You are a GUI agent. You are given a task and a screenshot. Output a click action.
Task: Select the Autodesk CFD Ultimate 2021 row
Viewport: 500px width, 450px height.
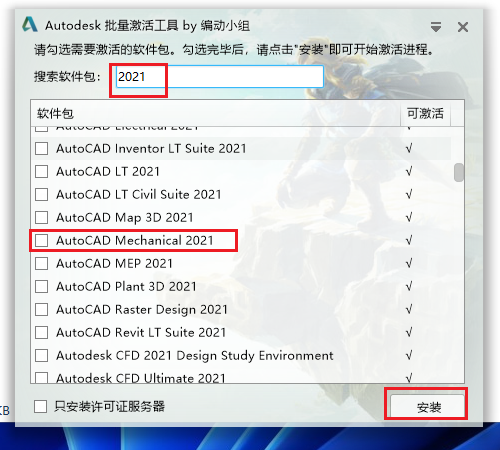(x=242, y=378)
